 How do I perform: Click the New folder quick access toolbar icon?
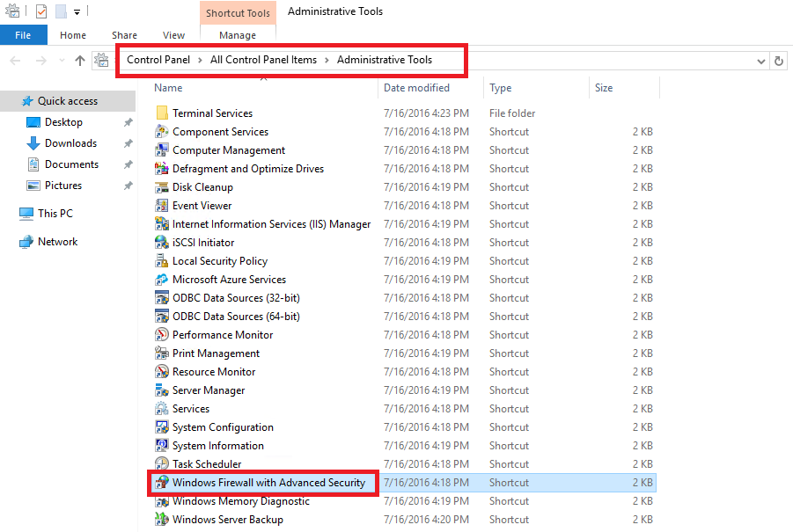click(x=62, y=11)
